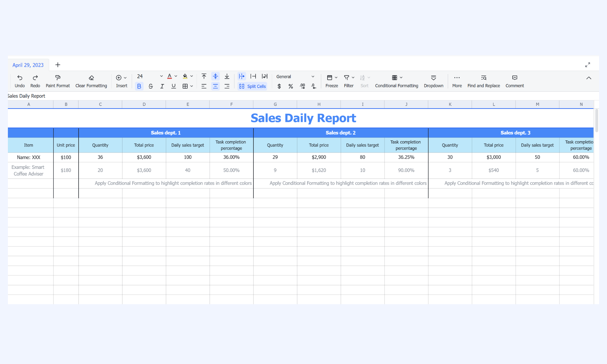Click the font color A icon
The width and height of the screenshot is (607, 364).
click(x=169, y=76)
